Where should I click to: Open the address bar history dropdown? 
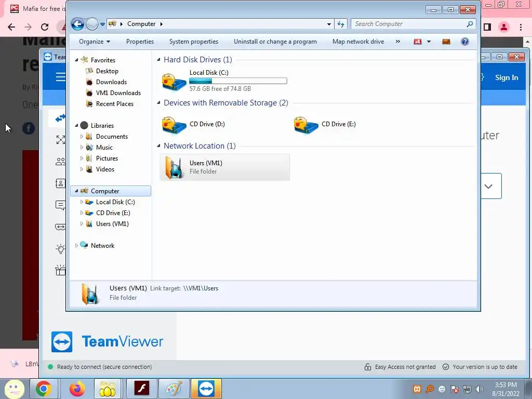329,24
